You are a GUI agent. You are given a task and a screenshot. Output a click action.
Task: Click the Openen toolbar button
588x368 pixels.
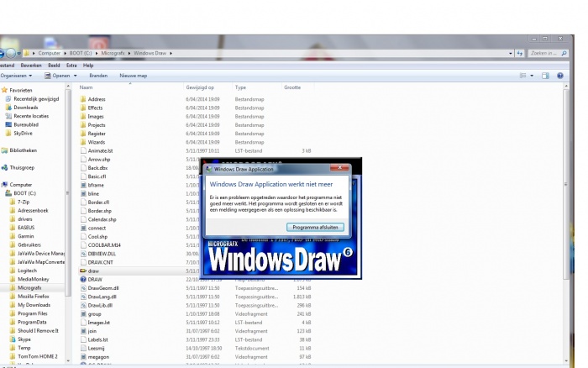point(57,76)
